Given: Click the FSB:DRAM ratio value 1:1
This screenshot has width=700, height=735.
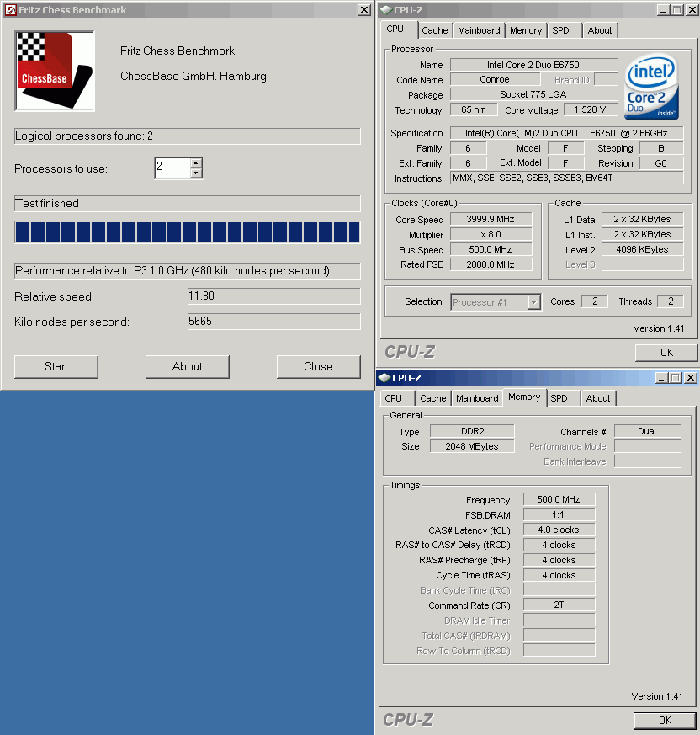Looking at the screenshot, I should point(559,514).
